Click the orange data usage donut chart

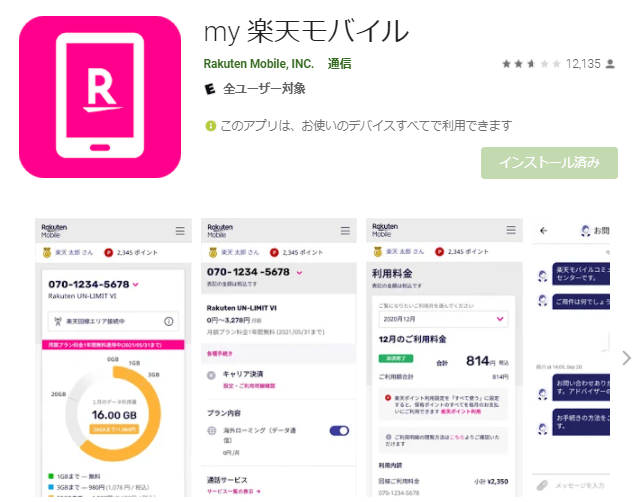pyautogui.click(x=114, y=413)
